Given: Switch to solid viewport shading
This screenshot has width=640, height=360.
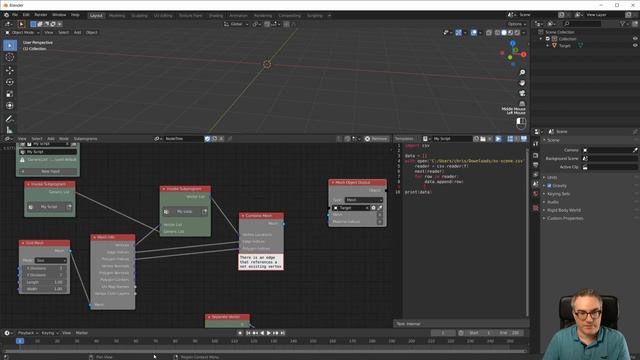Looking at the screenshot, I should [504, 32].
